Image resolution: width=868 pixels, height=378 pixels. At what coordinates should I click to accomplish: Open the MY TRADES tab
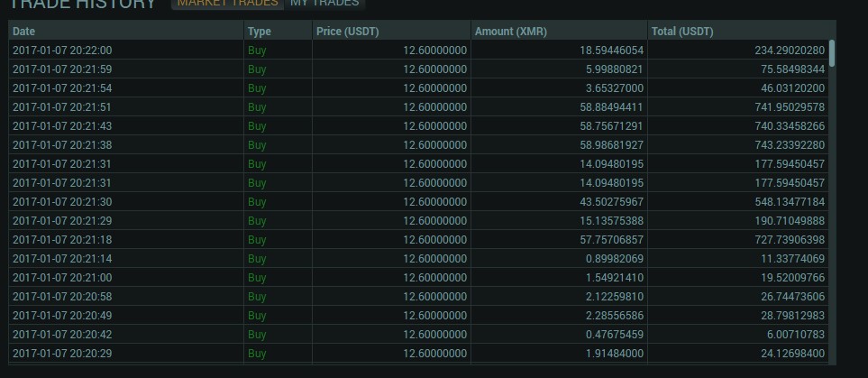click(x=324, y=4)
